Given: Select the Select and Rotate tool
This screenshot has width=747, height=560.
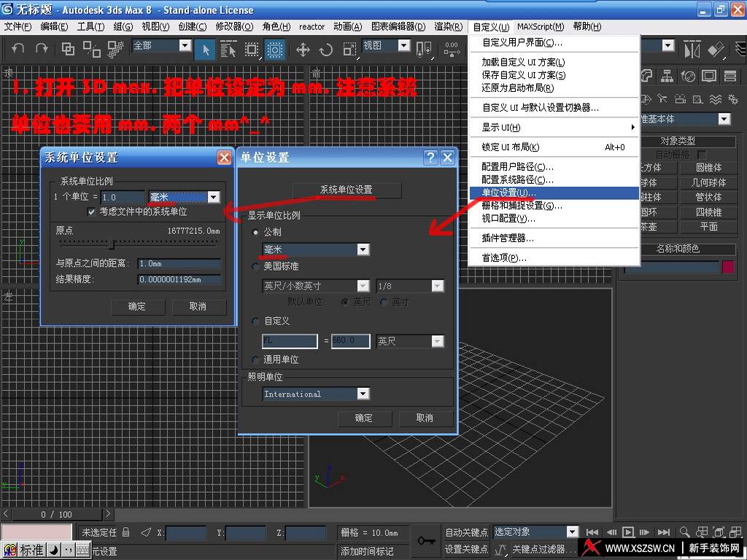Looking at the screenshot, I should tap(326, 49).
